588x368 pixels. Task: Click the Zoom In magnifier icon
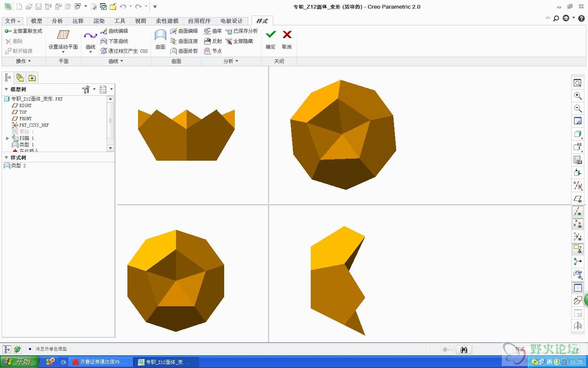578,96
